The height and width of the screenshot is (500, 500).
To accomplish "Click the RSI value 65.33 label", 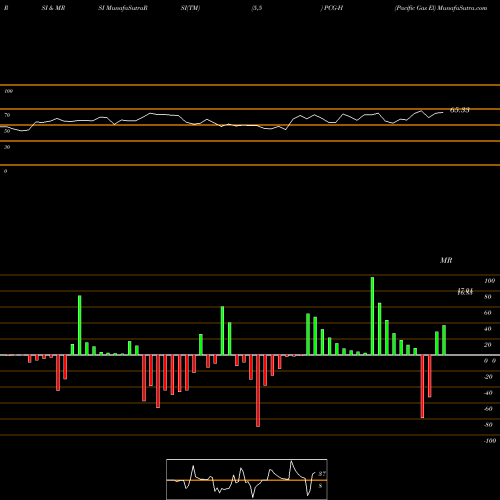I will pyautogui.click(x=460, y=110).
